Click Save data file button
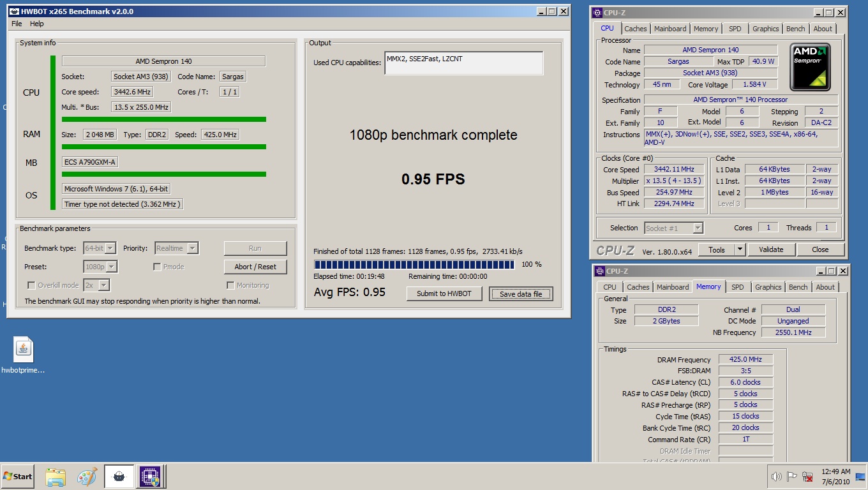The image size is (868, 490). click(x=521, y=293)
